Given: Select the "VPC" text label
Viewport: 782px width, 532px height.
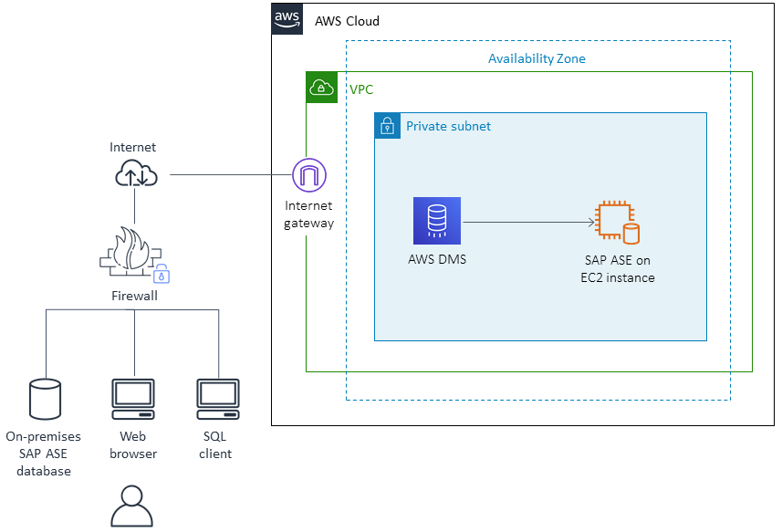Looking at the screenshot, I should pyautogui.click(x=361, y=89).
